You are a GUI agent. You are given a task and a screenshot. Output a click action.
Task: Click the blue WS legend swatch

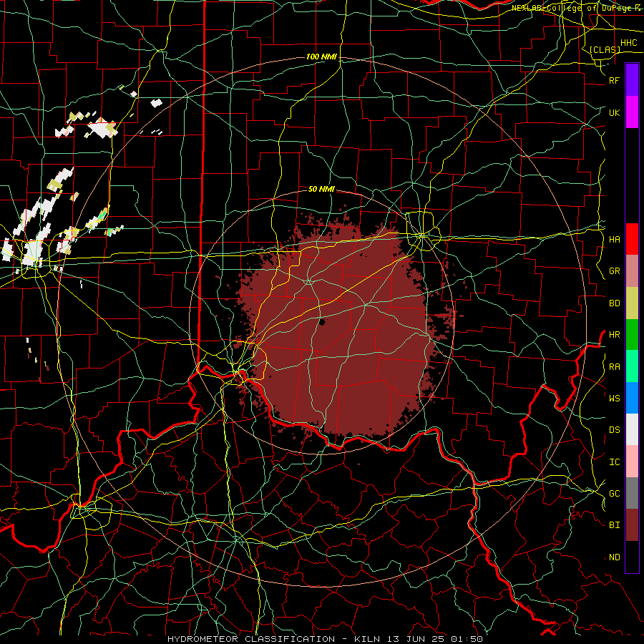pos(632,398)
